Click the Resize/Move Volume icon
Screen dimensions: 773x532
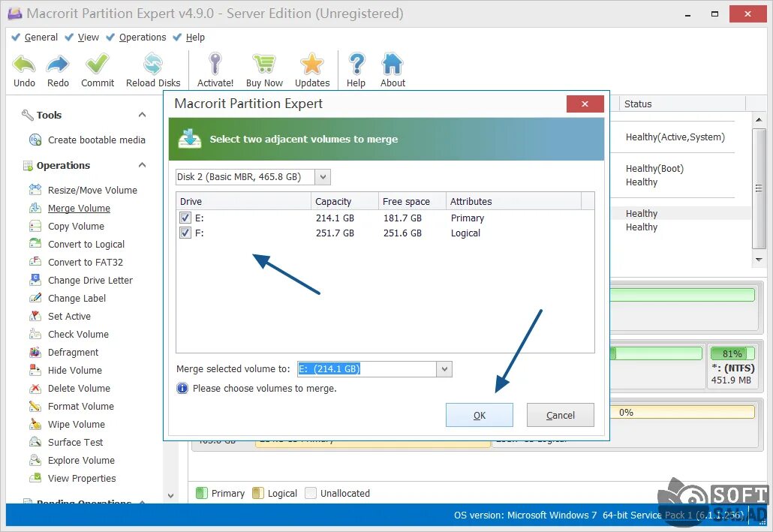35,190
